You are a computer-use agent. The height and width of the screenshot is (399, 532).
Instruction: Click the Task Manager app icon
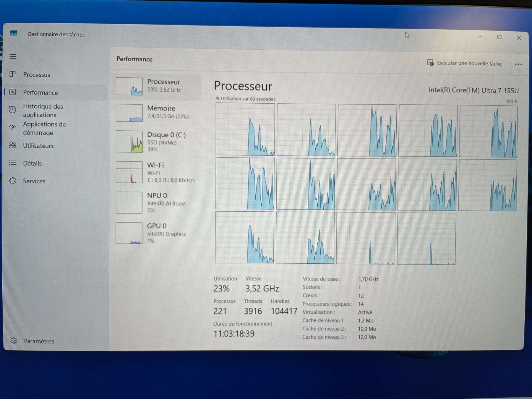(14, 33)
